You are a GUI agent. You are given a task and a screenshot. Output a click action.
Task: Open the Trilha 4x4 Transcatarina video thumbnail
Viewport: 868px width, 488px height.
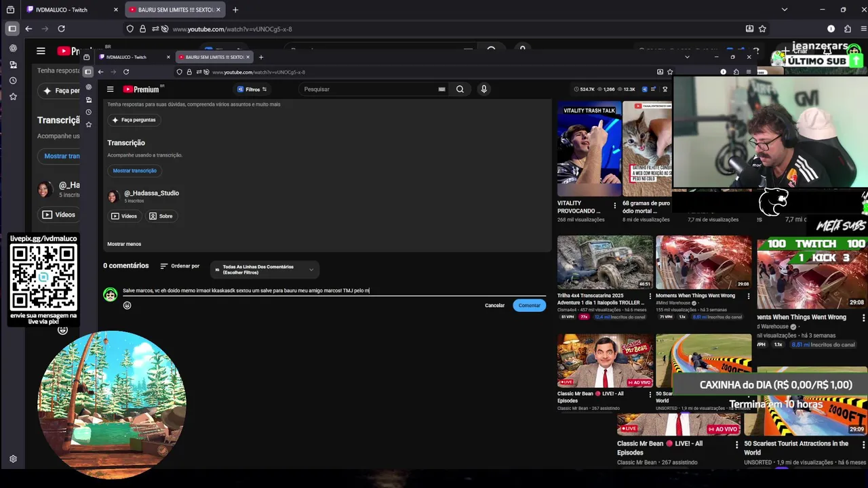(x=605, y=262)
